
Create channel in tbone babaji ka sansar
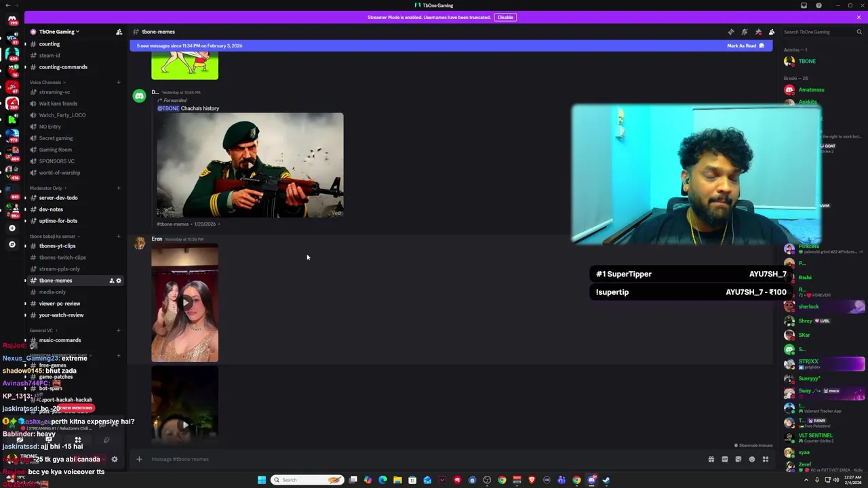pos(118,236)
